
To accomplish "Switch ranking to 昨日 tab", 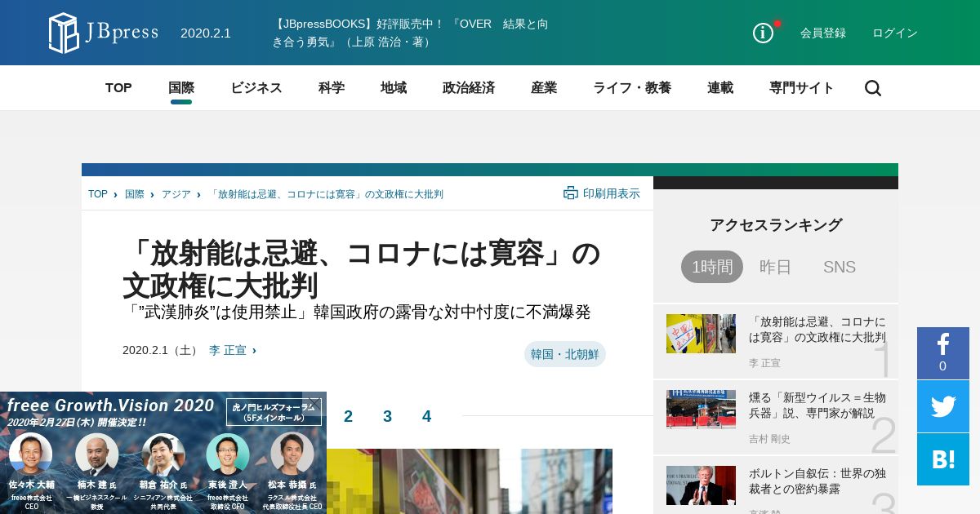I will pyautogui.click(x=776, y=267).
